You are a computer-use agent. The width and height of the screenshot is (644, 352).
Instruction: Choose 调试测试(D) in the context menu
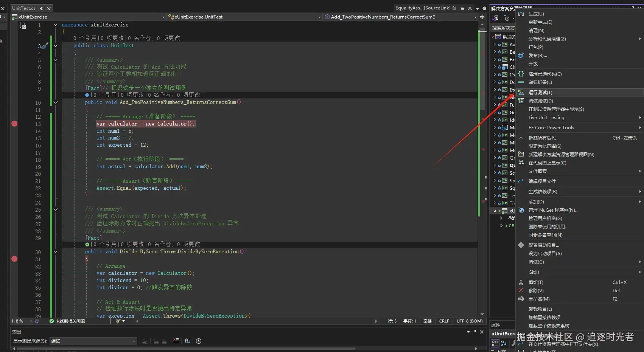coord(541,101)
